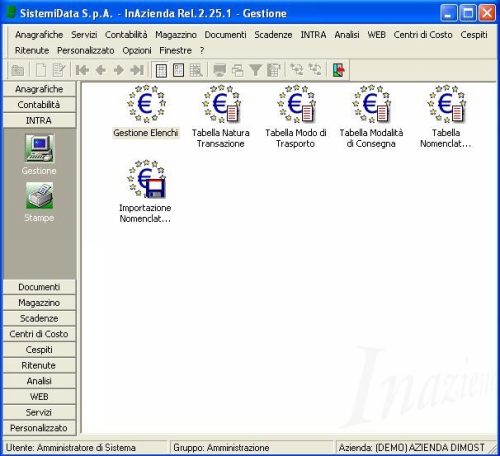Viewport: 500px width, 456px height.
Task: Expand the Documenti sidebar section
Action: pos(39,287)
